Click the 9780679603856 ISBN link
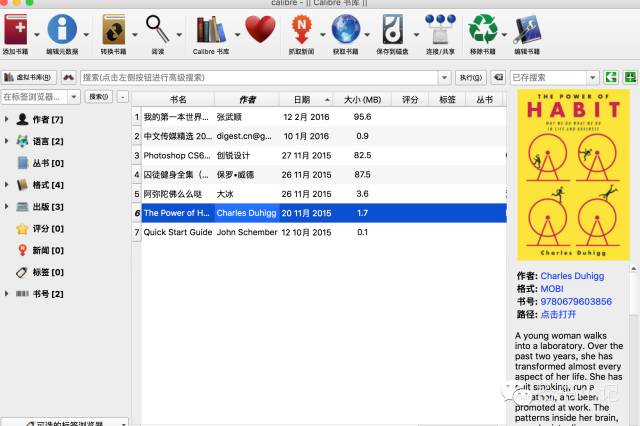Screen dimensions: 640x426 coord(576,302)
